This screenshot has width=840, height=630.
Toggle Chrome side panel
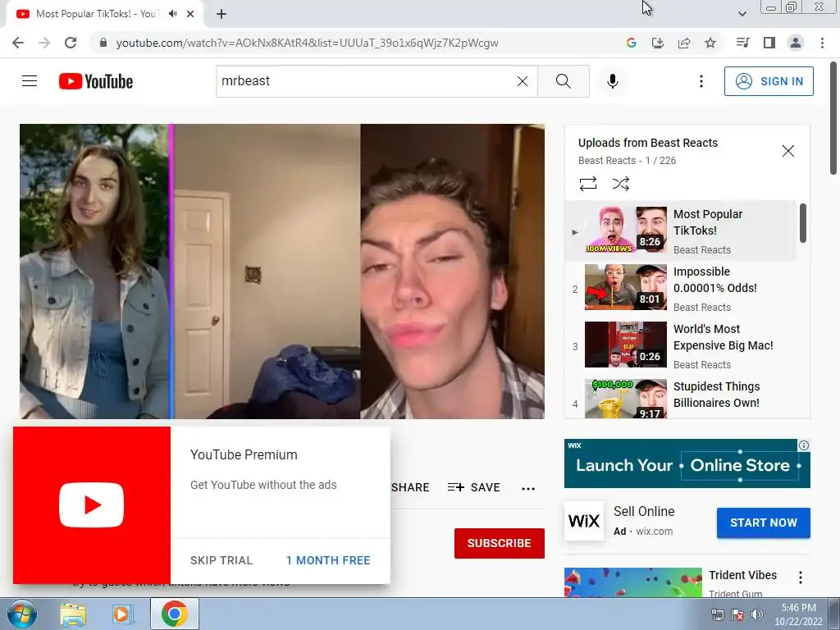769,43
